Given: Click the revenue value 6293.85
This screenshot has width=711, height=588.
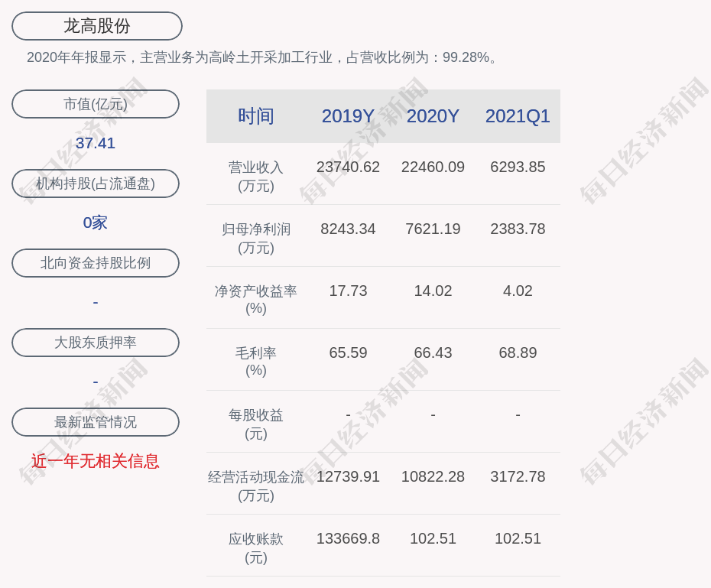Looking at the screenshot, I should pyautogui.click(x=518, y=167).
